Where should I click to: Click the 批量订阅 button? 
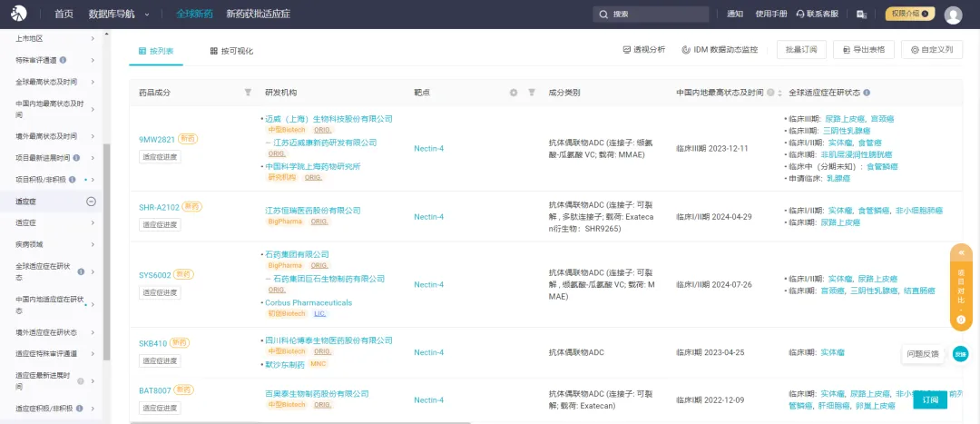[801, 50]
